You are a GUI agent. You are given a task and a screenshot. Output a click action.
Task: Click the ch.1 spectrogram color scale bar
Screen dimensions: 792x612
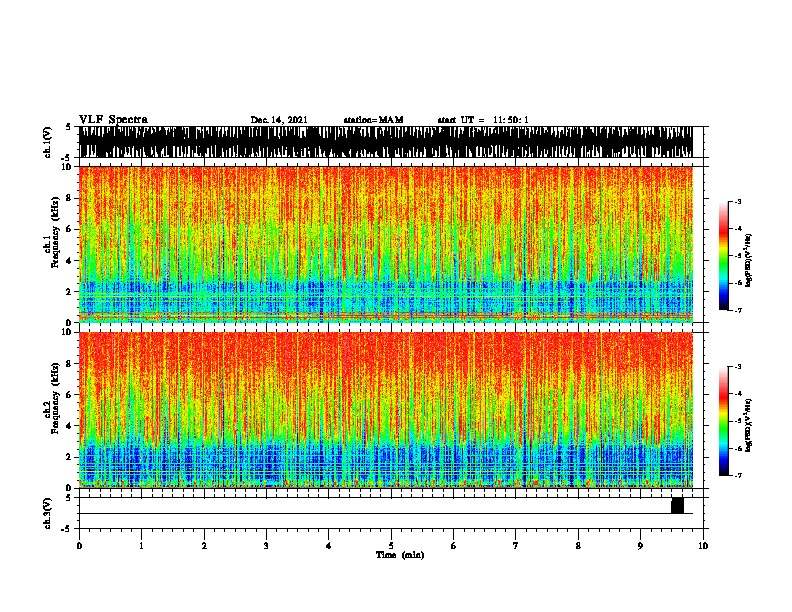point(724,256)
